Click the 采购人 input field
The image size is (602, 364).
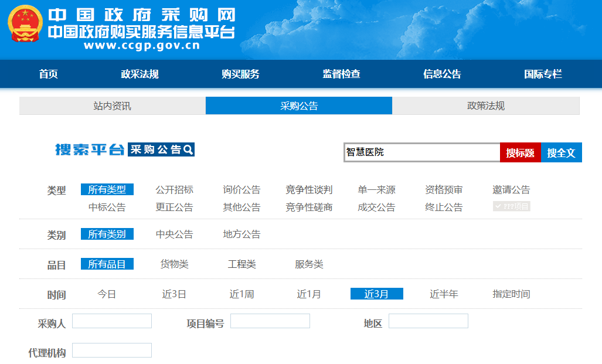(111, 321)
